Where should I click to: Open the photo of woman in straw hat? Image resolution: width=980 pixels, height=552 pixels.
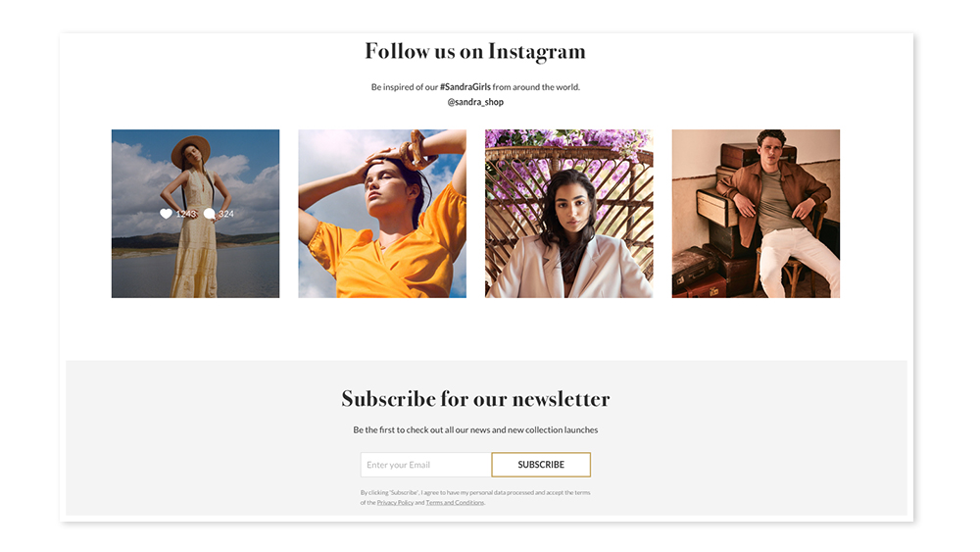(x=196, y=214)
